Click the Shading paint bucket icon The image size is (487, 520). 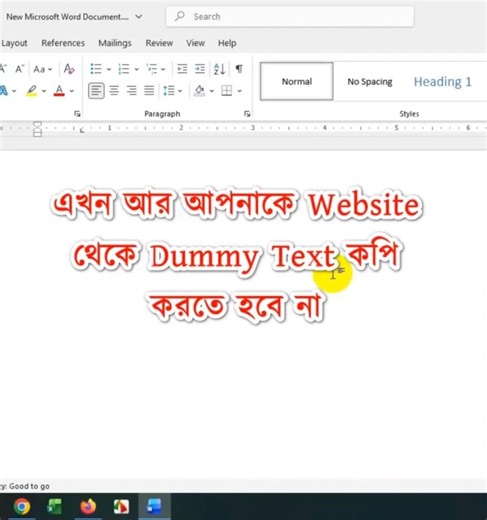click(199, 90)
